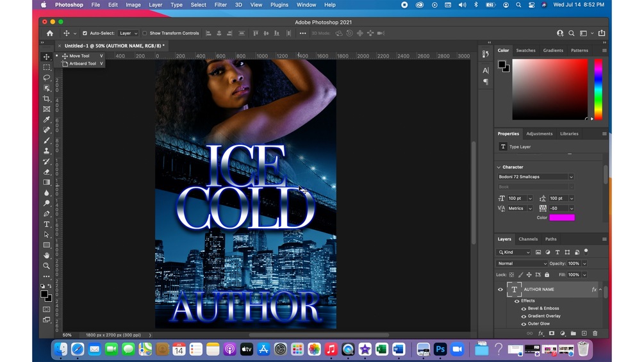Open Normal blend mode dropdown
Screen dimensions: 644x362
pyautogui.click(x=522, y=263)
